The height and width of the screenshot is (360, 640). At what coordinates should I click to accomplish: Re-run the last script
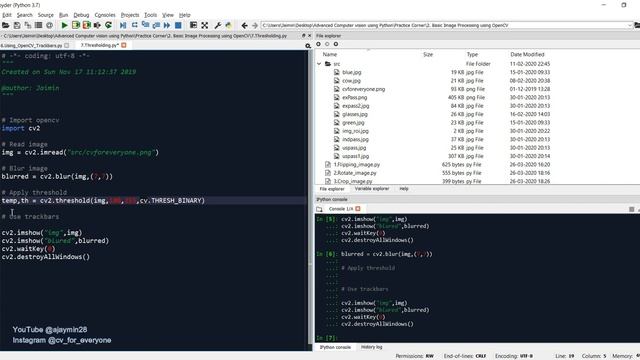click(108, 25)
